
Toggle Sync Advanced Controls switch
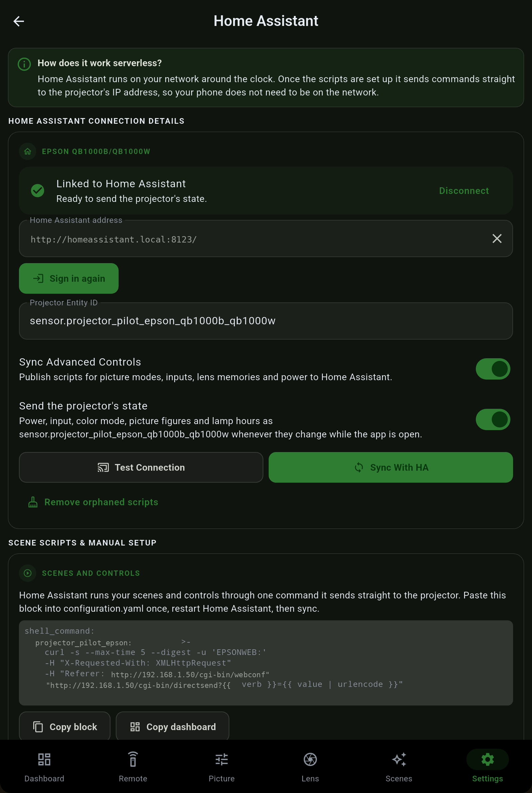493,369
